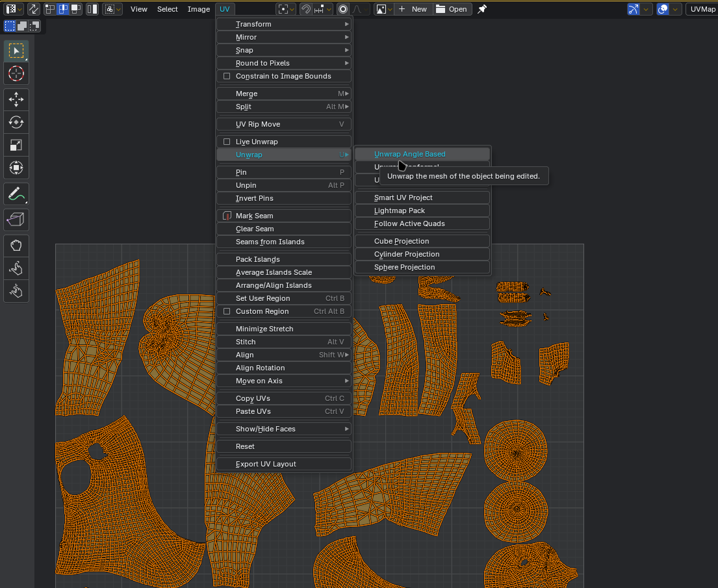
Task: Choose Follow Active Quads
Action: pos(422,224)
